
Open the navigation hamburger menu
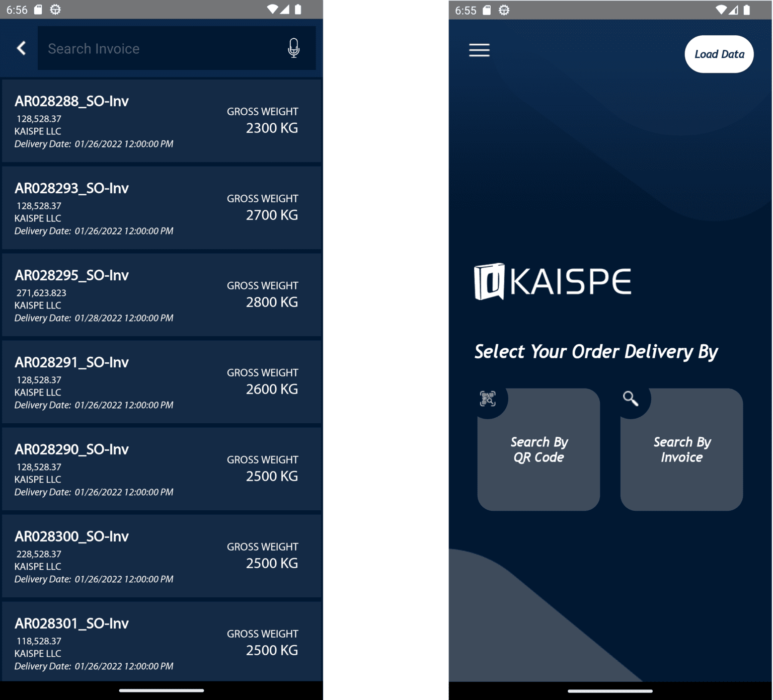(479, 50)
